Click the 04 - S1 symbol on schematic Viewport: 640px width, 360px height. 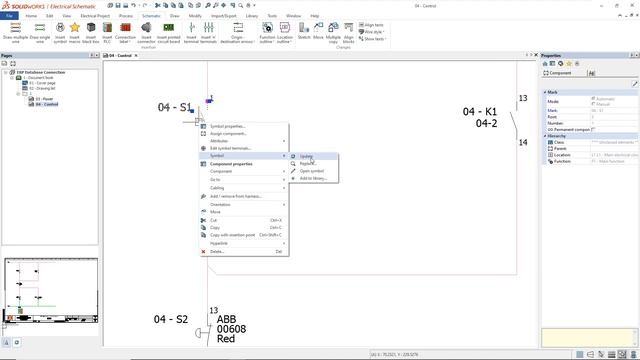(199, 116)
